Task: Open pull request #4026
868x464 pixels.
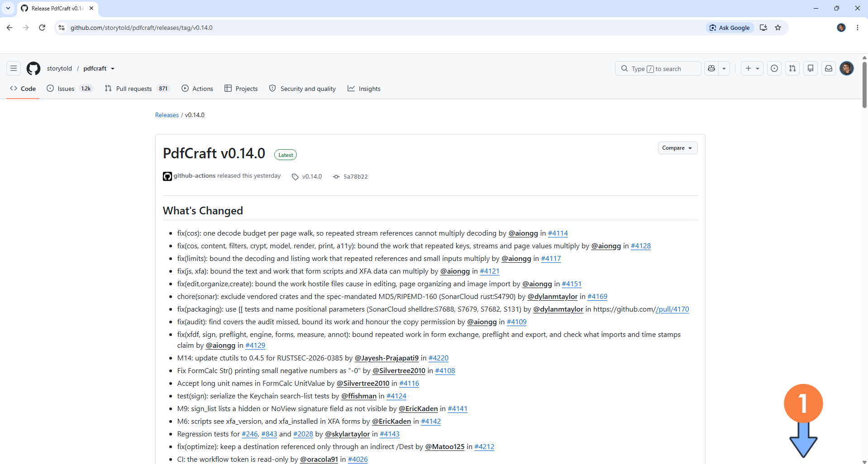Action: (x=358, y=459)
